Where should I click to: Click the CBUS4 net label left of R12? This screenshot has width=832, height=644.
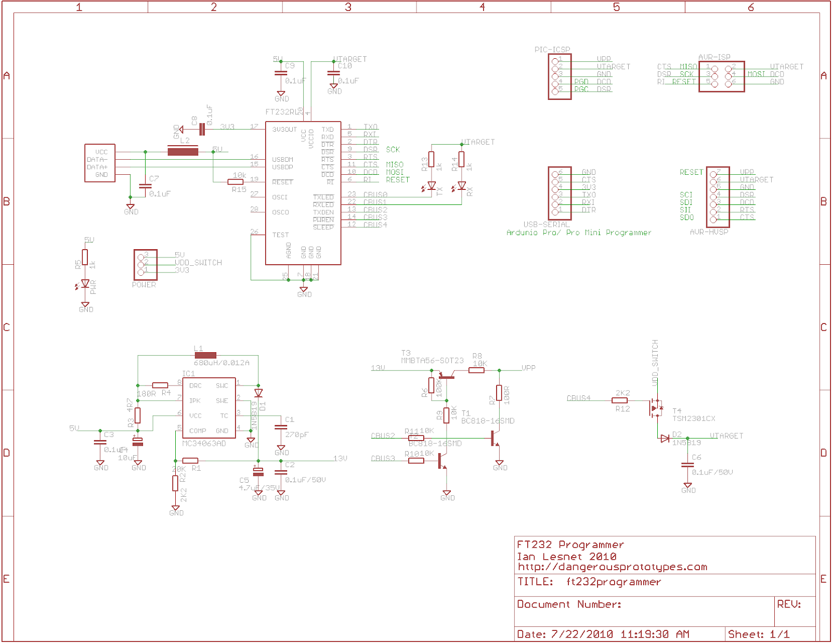tap(579, 398)
